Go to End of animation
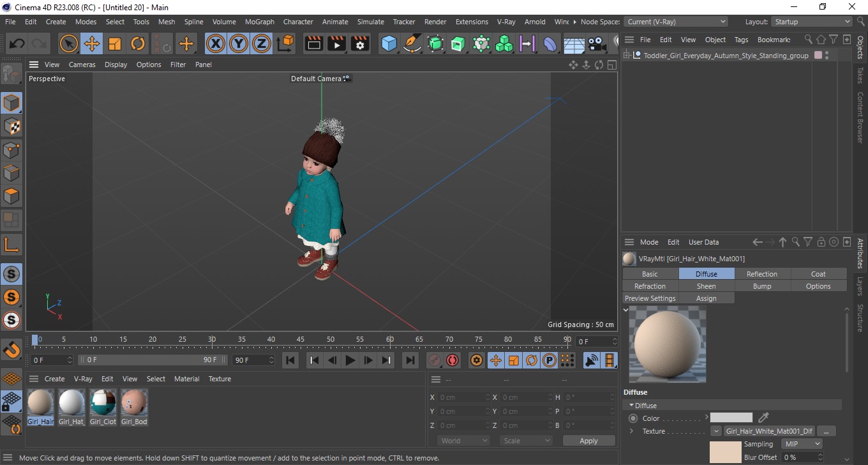The height and width of the screenshot is (465, 868). 410,360
